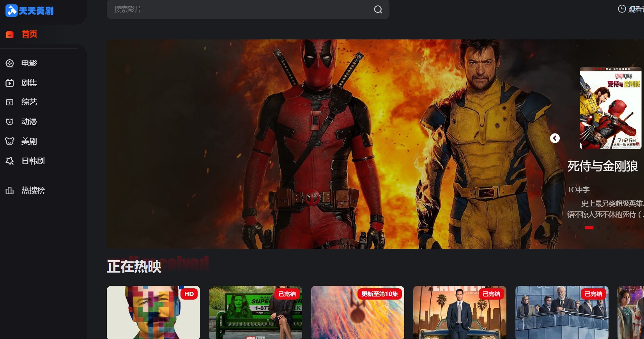Image resolution: width=644 pixels, height=339 pixels.
Task: Click the film reel icon beside 电影
Action: 10,63
